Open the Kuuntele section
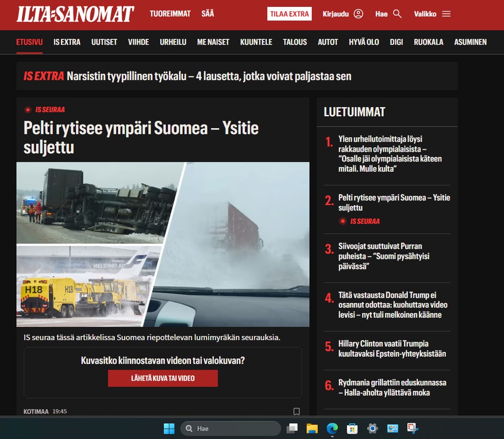The image size is (504, 439). [x=256, y=42]
